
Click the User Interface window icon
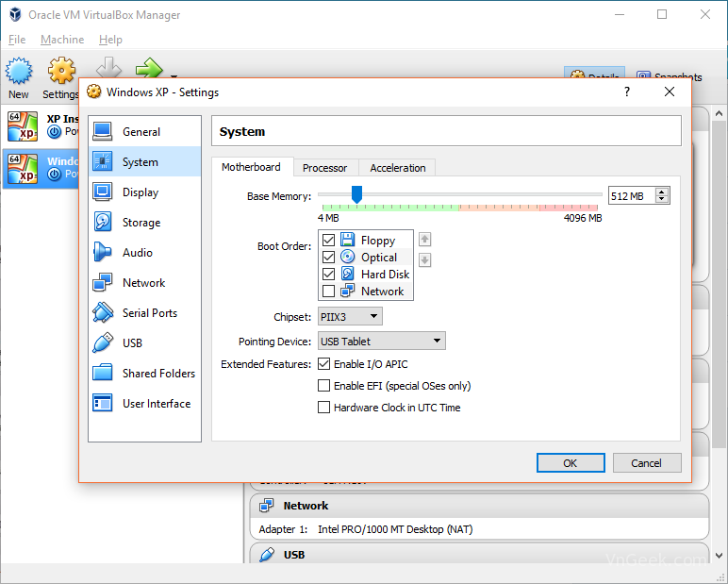[102, 403]
